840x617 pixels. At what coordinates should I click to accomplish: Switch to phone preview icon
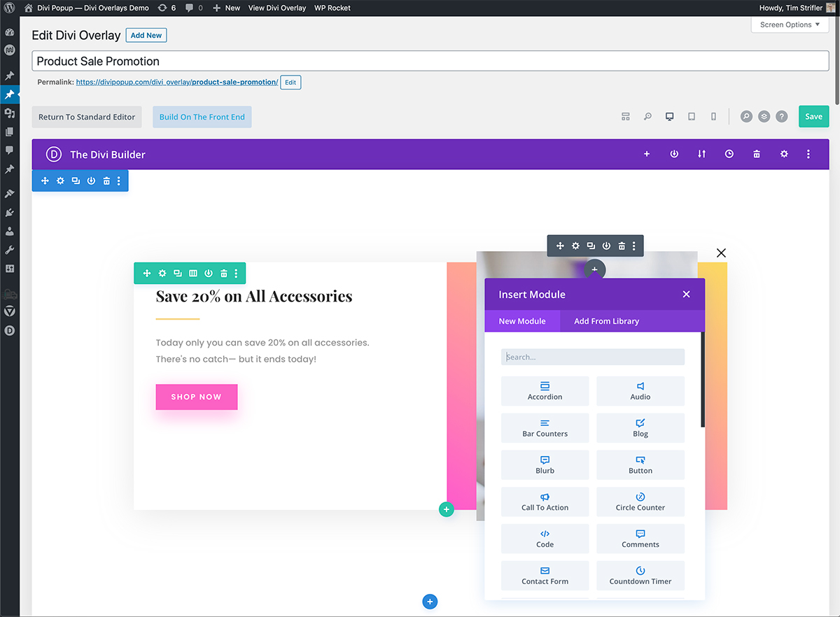(713, 117)
